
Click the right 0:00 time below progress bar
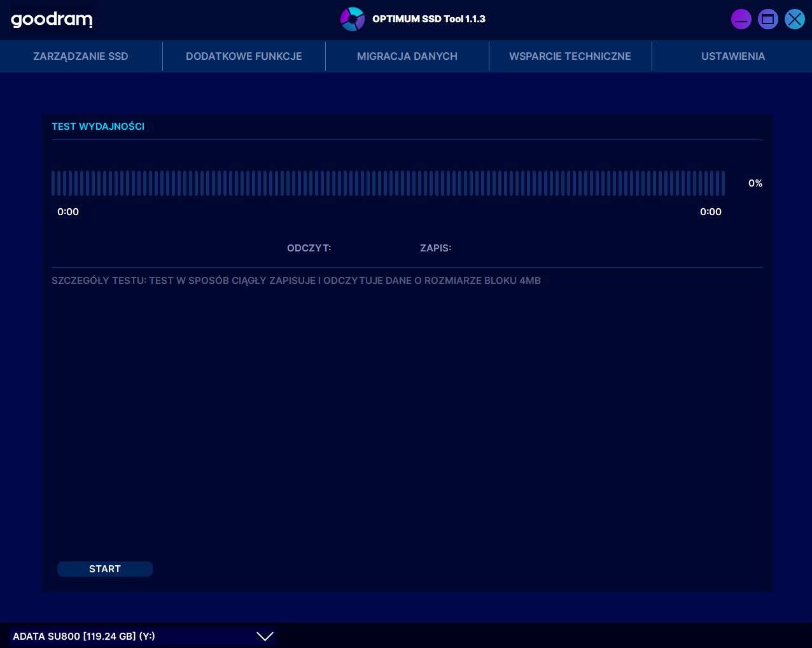coord(711,212)
